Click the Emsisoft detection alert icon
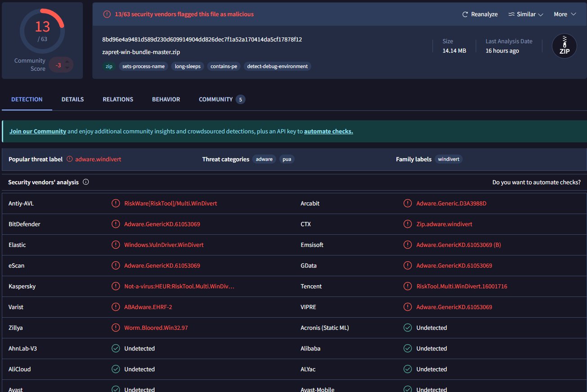This screenshot has width=587, height=392. click(408, 245)
